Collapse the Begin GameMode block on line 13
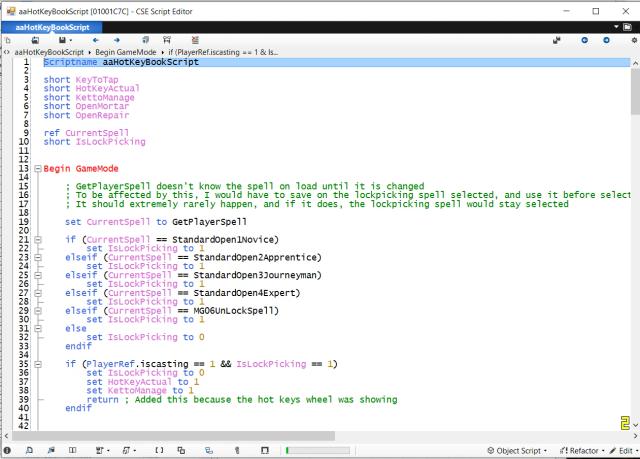Image resolution: width=640 pixels, height=459 pixels. coord(38,169)
